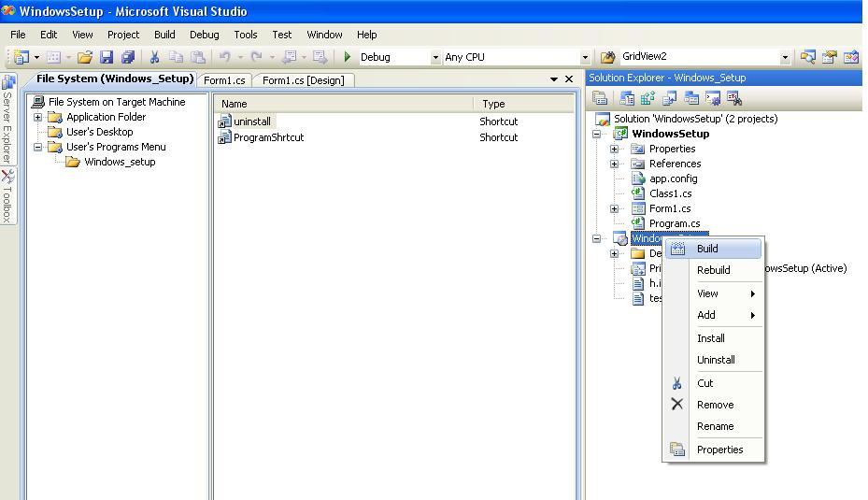The height and width of the screenshot is (500, 868).
Task: Choose Build from the context menu
Action: 713,249
